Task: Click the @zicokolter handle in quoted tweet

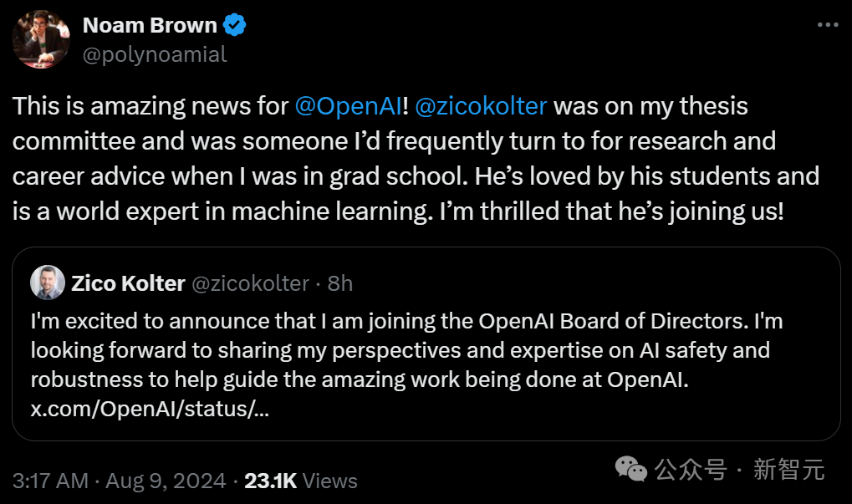Action: [251, 283]
